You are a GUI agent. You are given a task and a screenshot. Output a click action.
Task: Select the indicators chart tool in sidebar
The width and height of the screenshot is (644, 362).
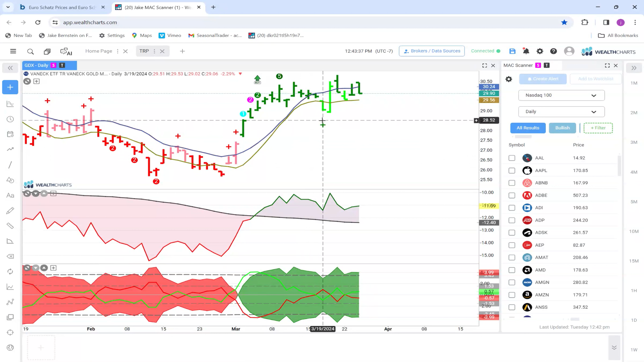[x=10, y=104]
